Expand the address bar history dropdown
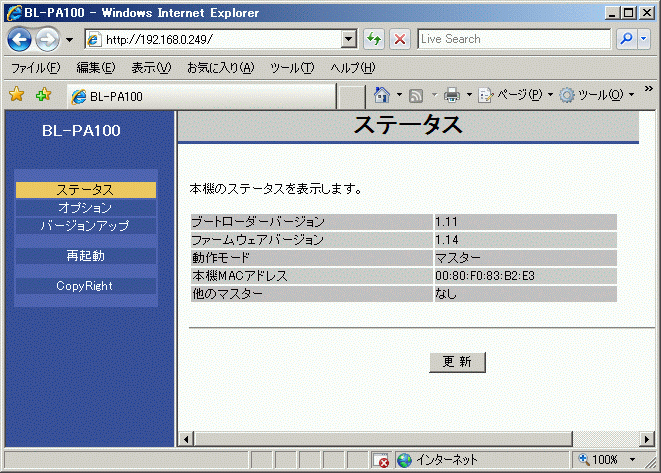The width and height of the screenshot is (661, 473). 349,40
